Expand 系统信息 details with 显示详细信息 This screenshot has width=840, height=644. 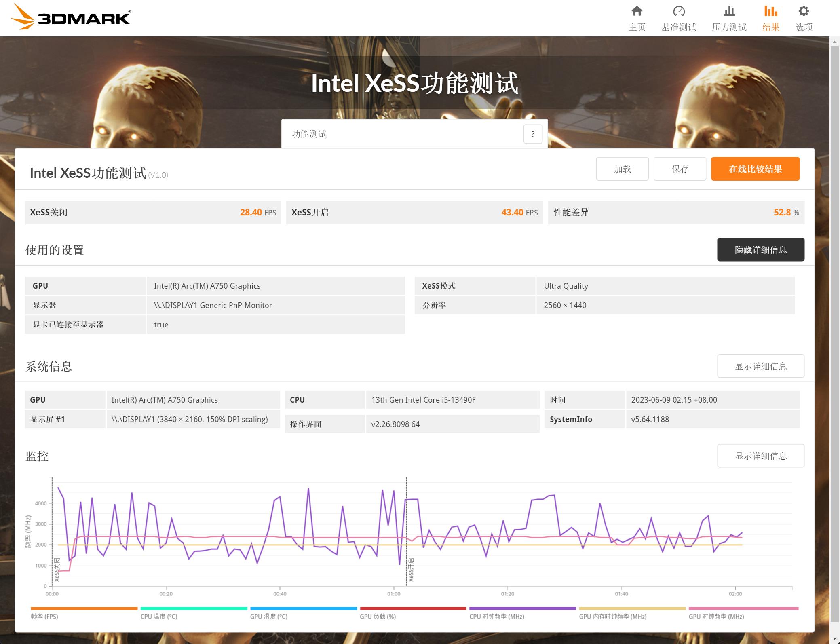(760, 366)
